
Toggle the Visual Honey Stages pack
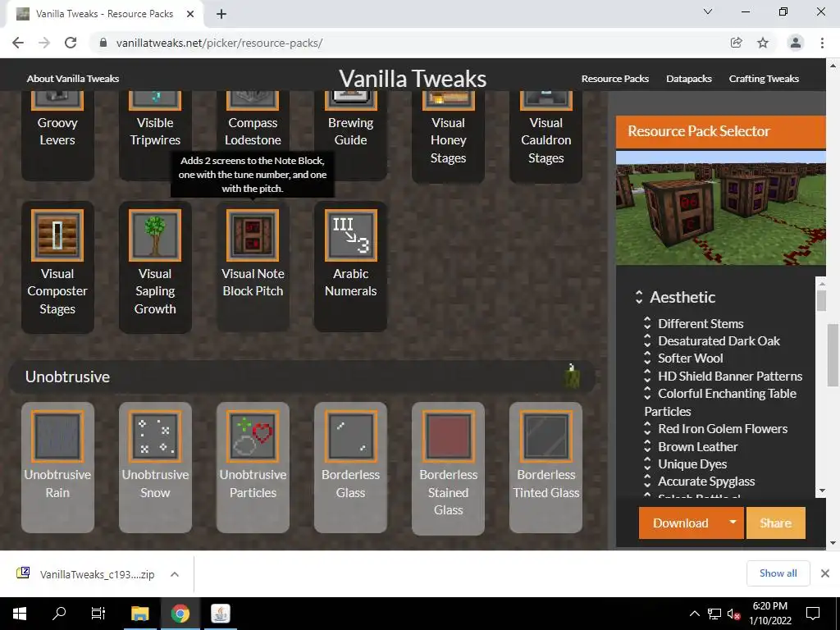(x=449, y=137)
